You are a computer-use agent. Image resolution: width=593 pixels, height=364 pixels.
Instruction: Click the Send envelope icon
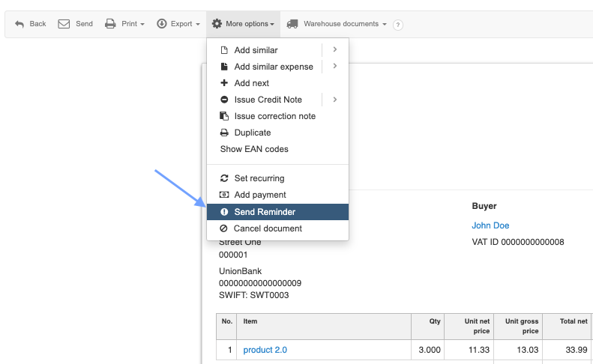click(64, 24)
